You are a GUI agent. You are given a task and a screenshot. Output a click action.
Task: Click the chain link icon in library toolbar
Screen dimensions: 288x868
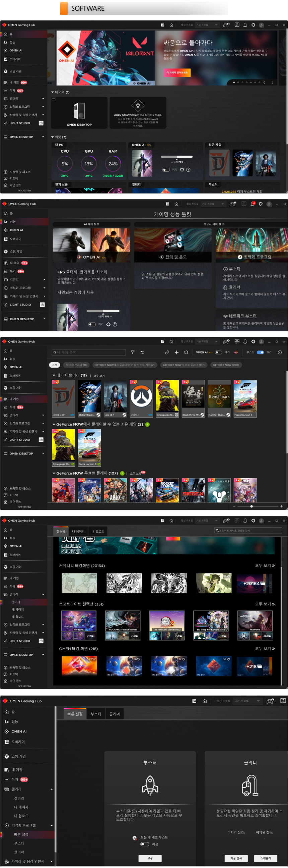coord(167,352)
